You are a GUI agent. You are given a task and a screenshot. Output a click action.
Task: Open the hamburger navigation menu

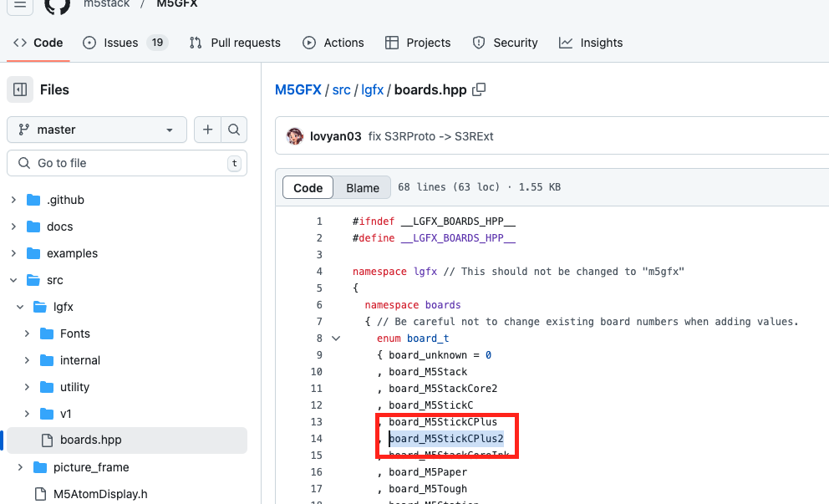(20, 5)
